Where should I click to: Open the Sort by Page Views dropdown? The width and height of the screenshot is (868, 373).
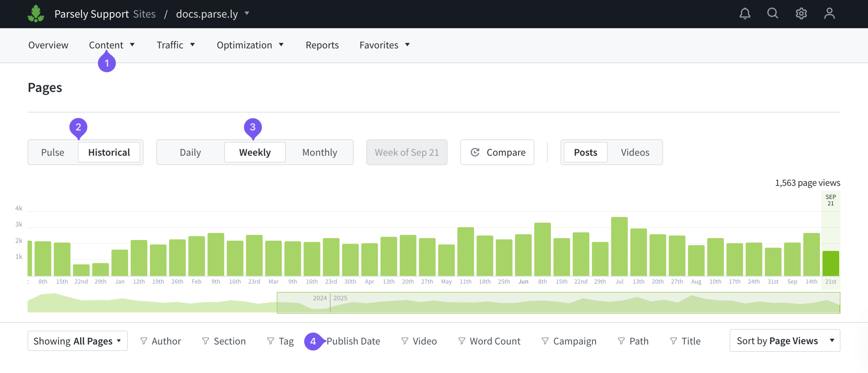(x=785, y=340)
